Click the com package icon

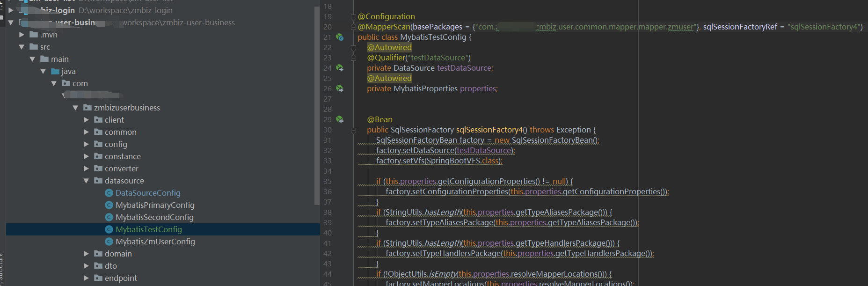66,83
